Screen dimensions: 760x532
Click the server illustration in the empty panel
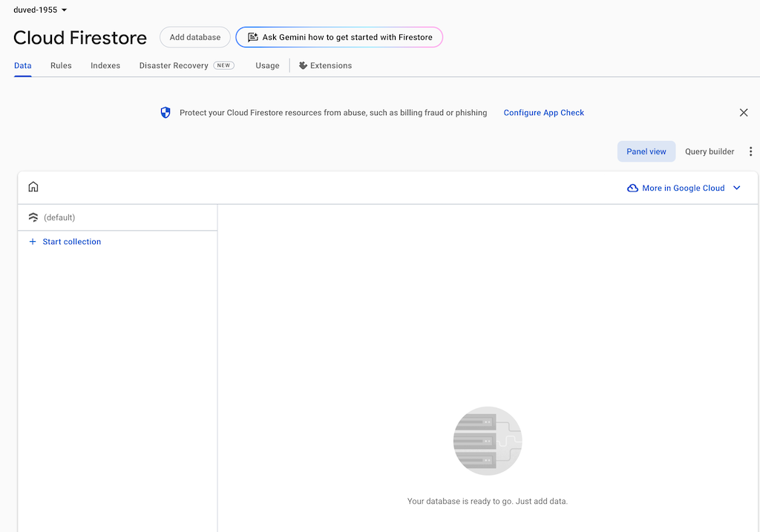[488, 441]
